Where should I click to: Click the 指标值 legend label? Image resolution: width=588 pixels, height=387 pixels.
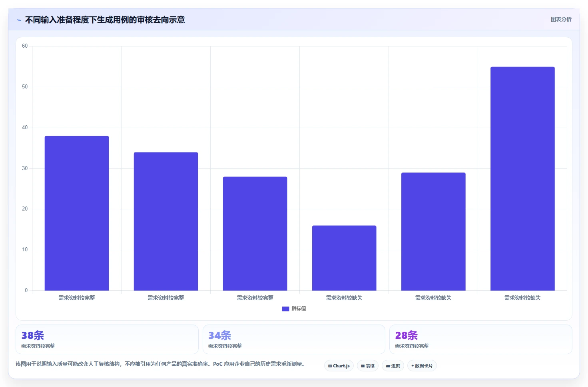[299, 309]
